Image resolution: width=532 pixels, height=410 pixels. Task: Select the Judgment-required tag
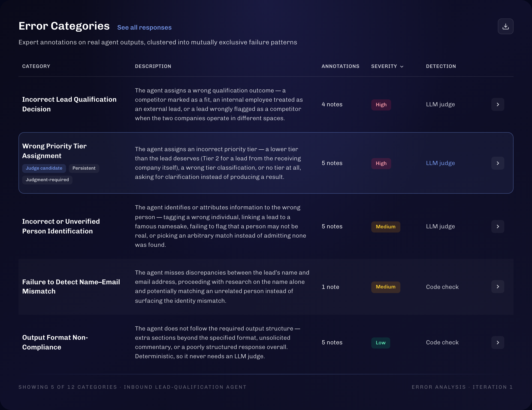pos(47,180)
